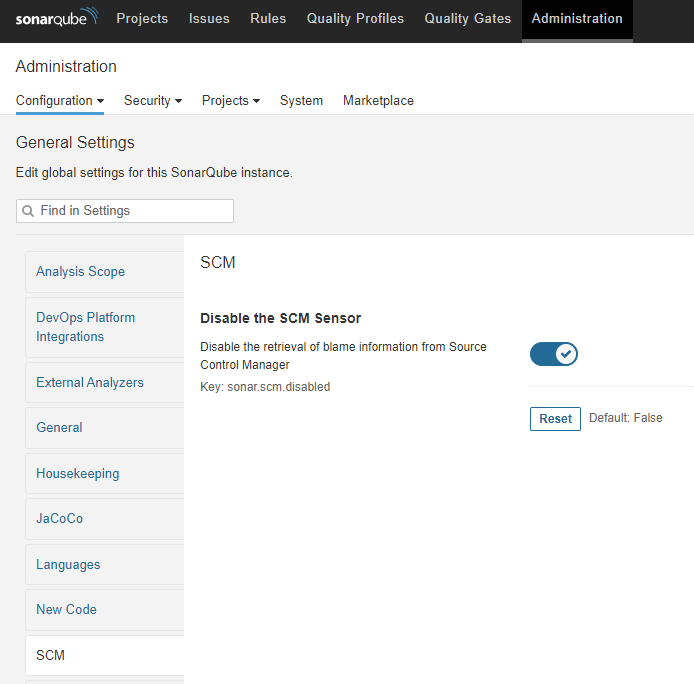The width and height of the screenshot is (694, 684).
Task: Open Quality Gates in the top bar
Action: [467, 18]
